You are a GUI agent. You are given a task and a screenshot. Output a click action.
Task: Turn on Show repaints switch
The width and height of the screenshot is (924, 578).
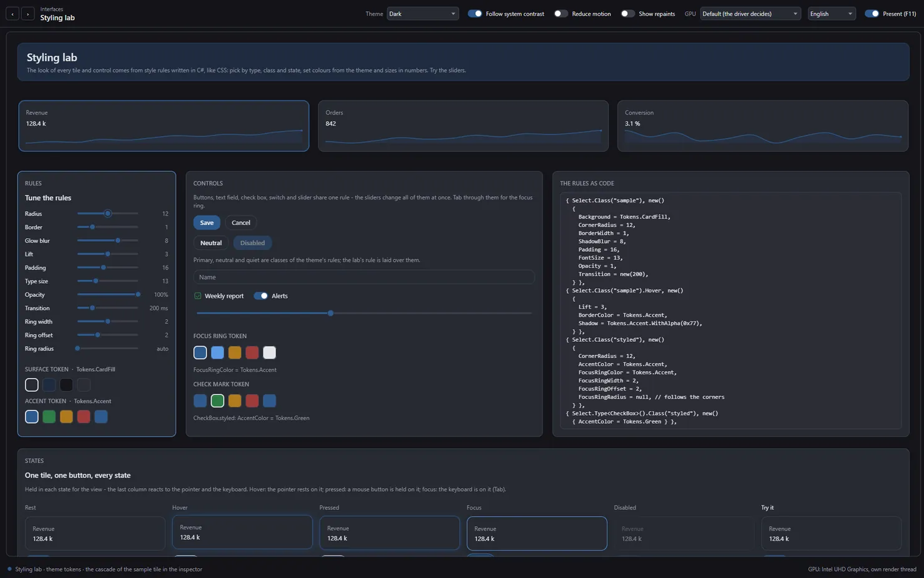[x=627, y=14]
